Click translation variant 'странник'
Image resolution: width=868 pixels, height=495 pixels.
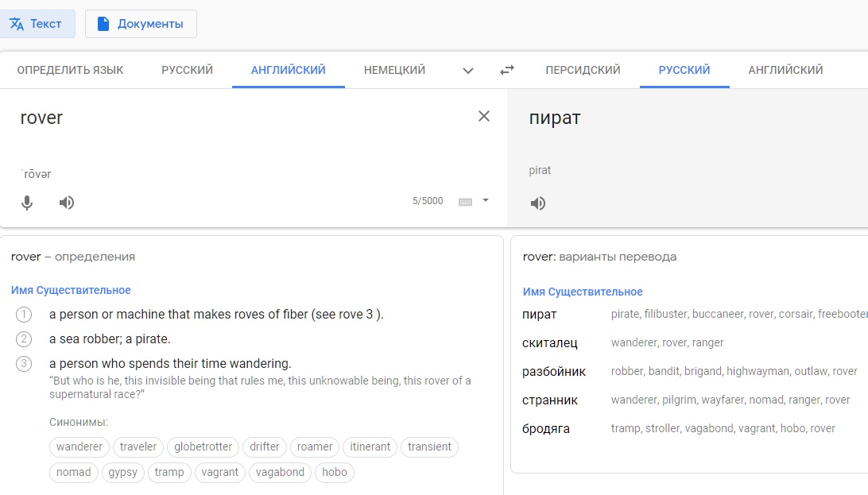click(550, 400)
